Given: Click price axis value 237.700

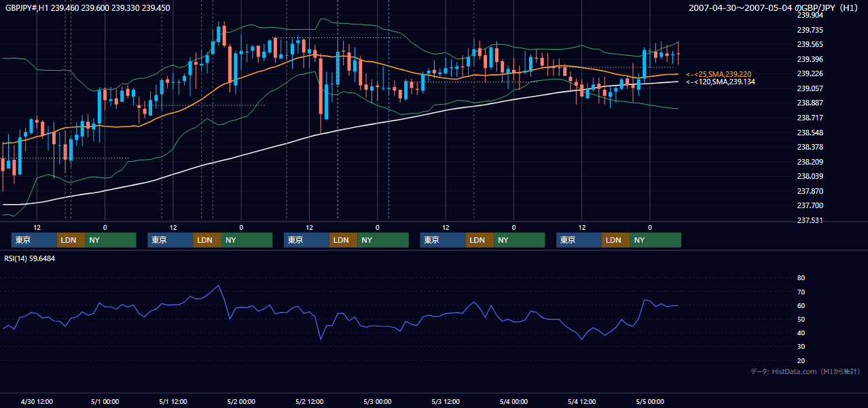Looking at the screenshot, I should point(810,205).
